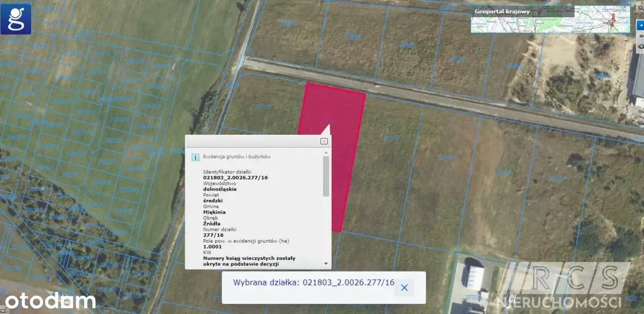Toggle the blue highlighted eye layer button
Image resolution: width=644 pixels, height=314 pixels.
640,25
